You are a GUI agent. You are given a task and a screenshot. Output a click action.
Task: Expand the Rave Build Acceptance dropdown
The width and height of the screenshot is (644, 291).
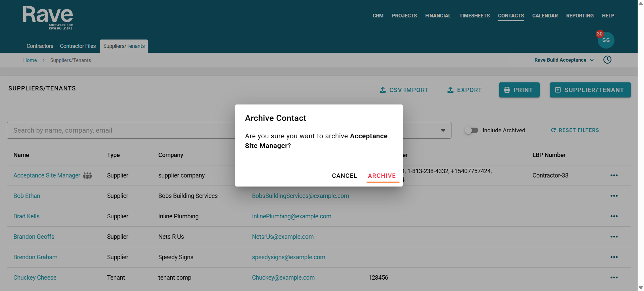(x=564, y=60)
